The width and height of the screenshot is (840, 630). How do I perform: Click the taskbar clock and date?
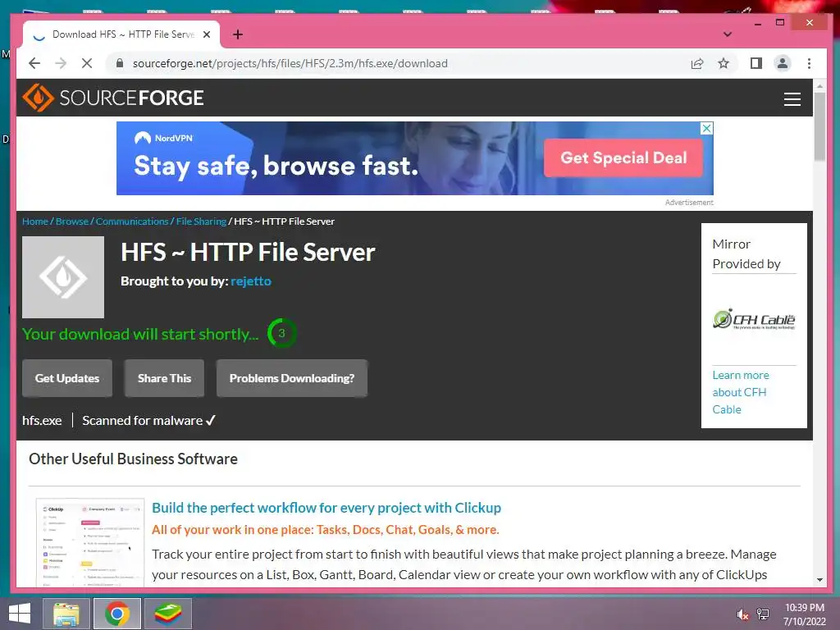(x=805, y=614)
